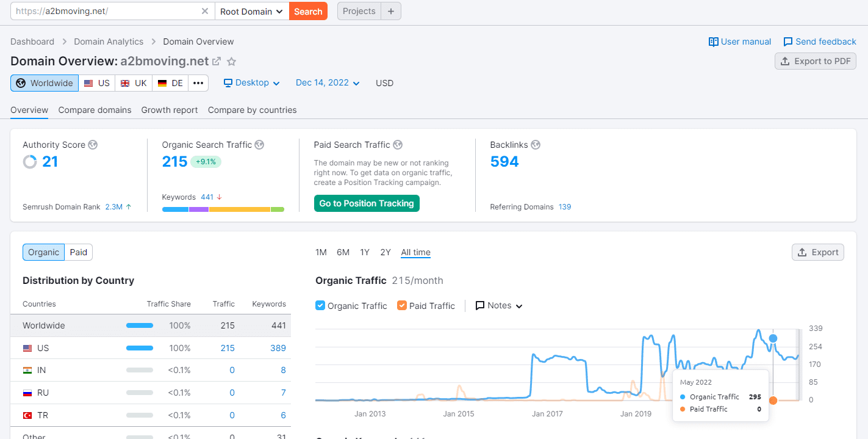
Task: Uncheck the Paid Traffic checkbox
Action: [402, 305]
